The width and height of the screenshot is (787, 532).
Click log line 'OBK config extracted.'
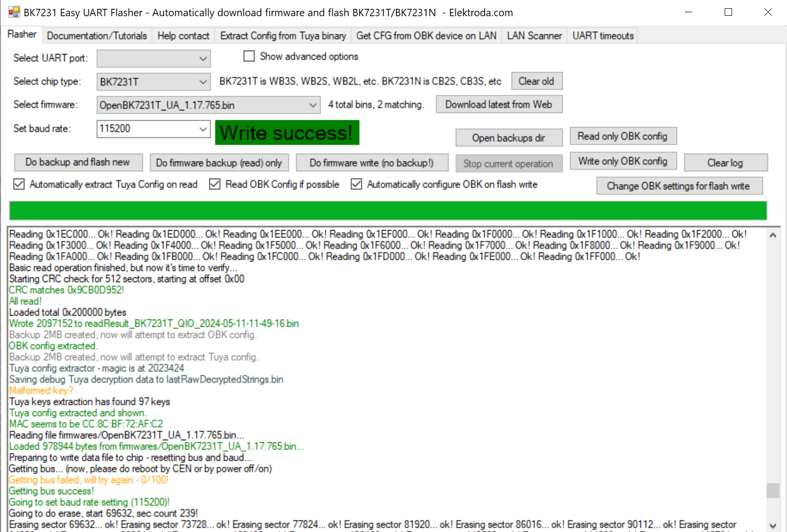point(53,346)
